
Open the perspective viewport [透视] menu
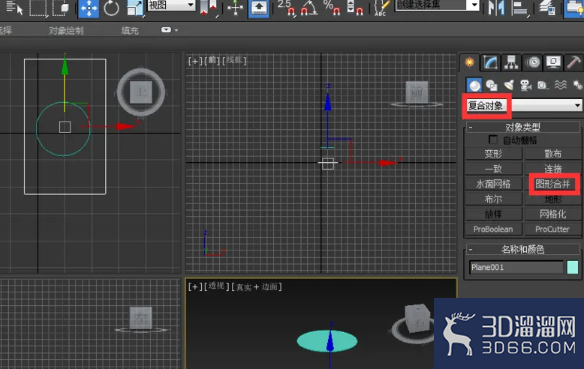coord(216,286)
